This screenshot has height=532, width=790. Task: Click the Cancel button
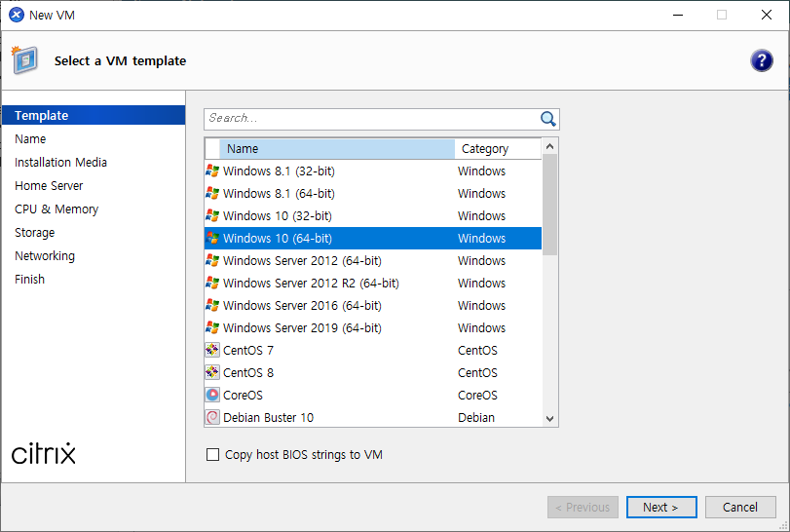tap(740, 507)
